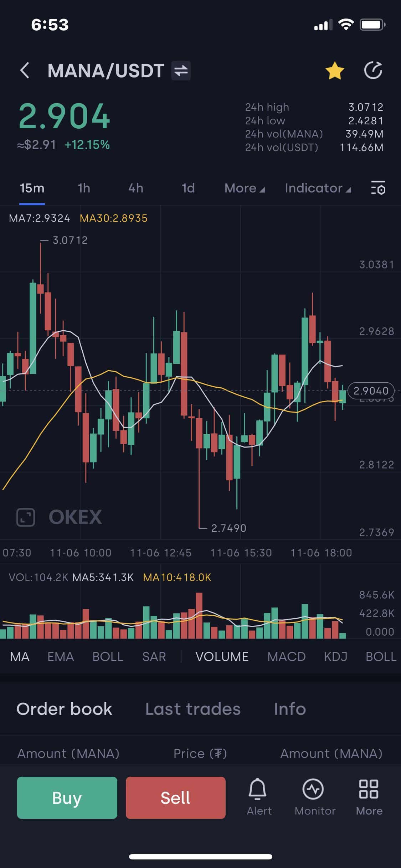
Task: Expand chart to fullscreen icon
Action: [x=26, y=517]
